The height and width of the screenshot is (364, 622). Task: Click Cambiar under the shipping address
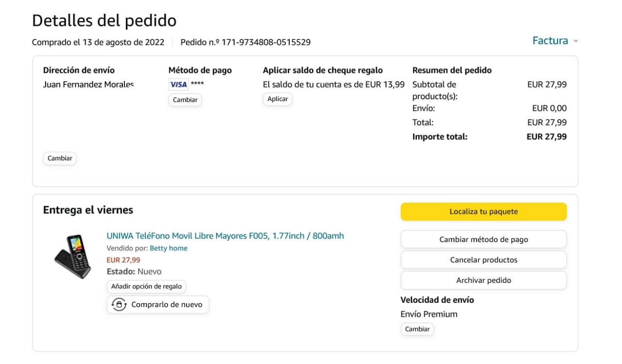coord(60,158)
